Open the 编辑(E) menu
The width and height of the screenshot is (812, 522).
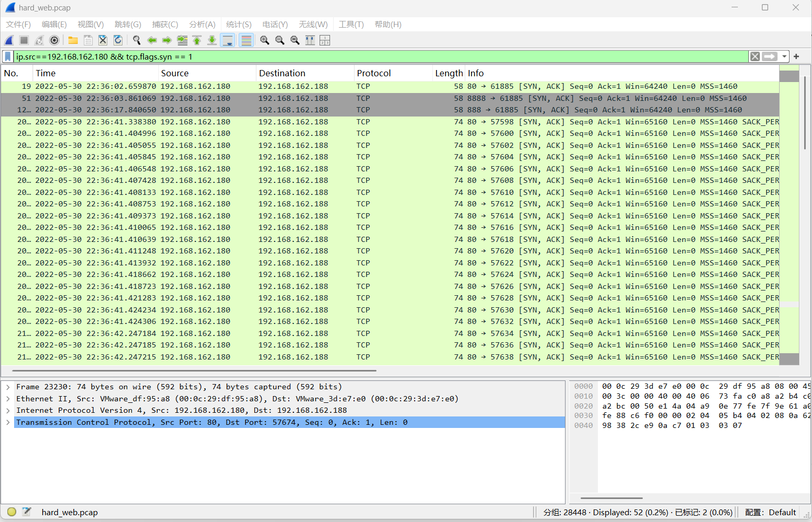point(54,25)
